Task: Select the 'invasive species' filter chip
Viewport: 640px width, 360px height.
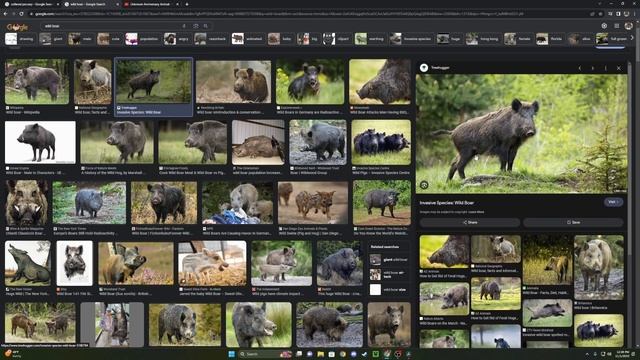Action: [411, 39]
